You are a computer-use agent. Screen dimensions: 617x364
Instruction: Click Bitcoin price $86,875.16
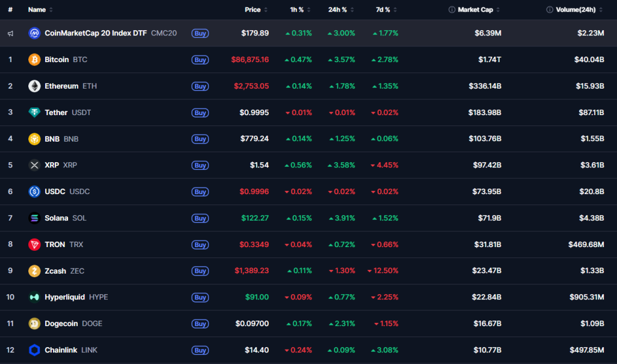pyautogui.click(x=250, y=60)
